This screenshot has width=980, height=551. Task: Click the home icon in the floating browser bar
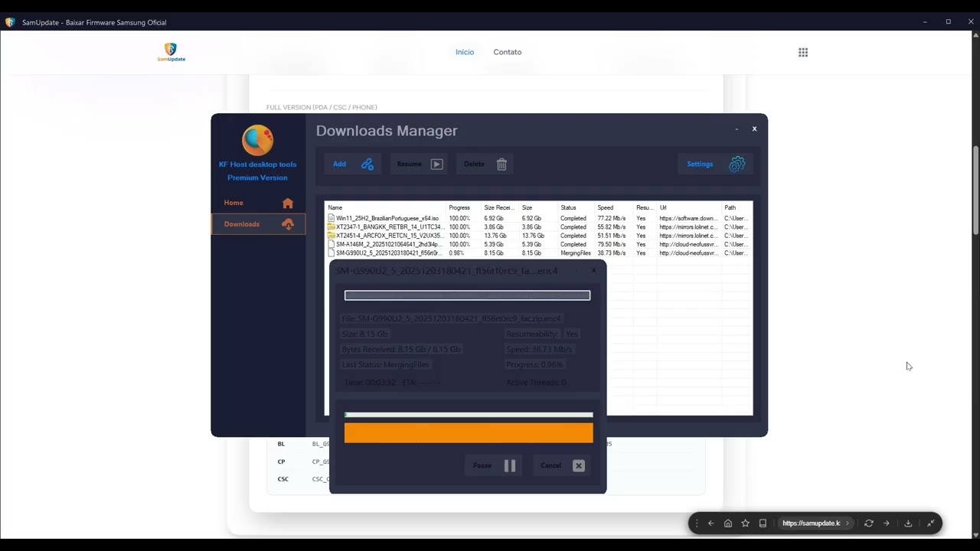pyautogui.click(x=727, y=523)
